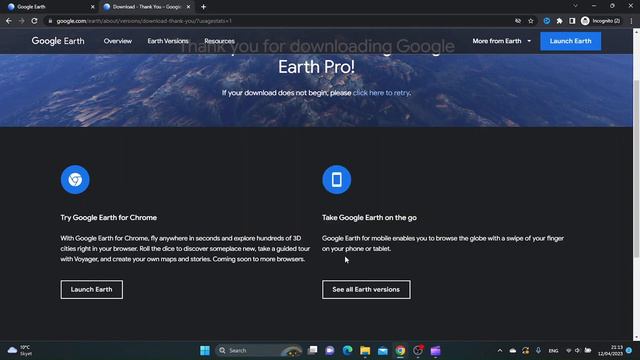Go back using browser back arrow

[x=9, y=21]
